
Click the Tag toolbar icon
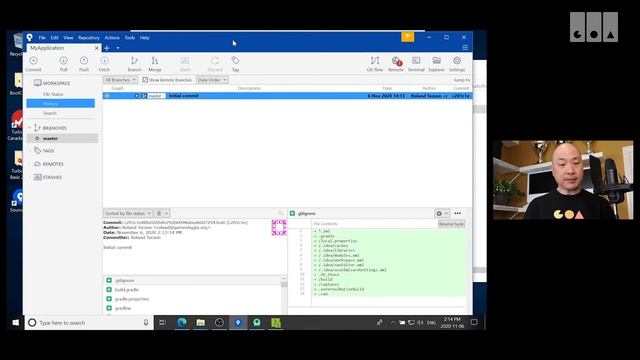(236, 64)
